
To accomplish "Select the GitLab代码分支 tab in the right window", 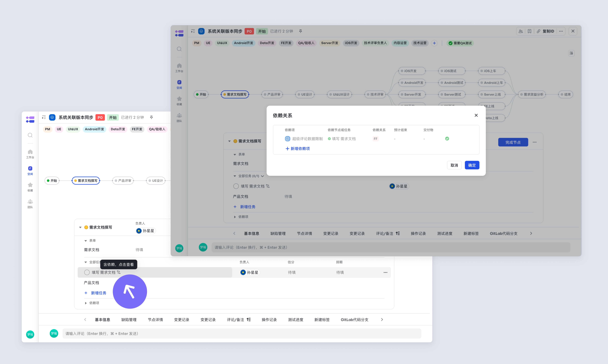I will [504, 234].
